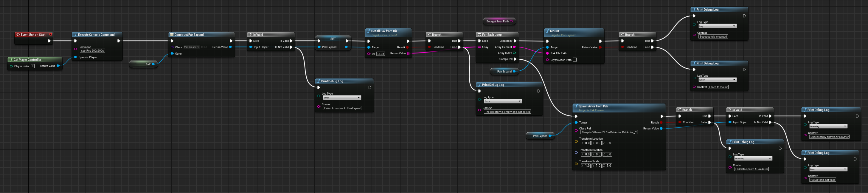Click the Specific Player pin on Execute Console Command
This screenshot has width=868, height=193.
click(75, 57)
